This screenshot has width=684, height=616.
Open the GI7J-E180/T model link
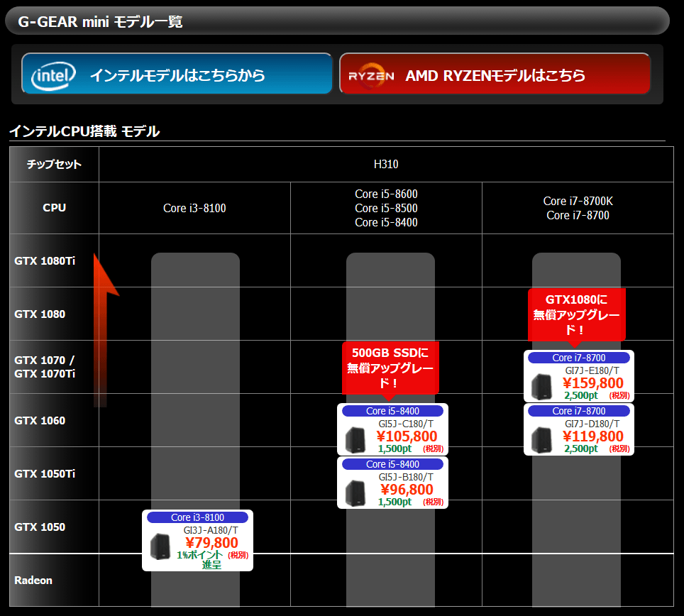(592, 370)
